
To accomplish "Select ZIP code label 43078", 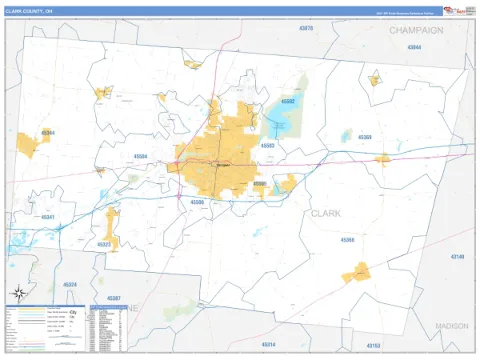I will [x=306, y=28].
